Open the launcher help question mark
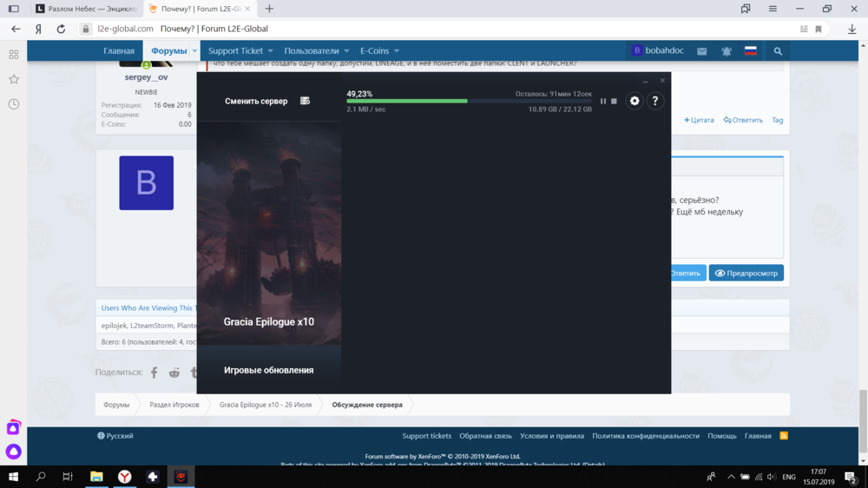 (x=655, y=101)
